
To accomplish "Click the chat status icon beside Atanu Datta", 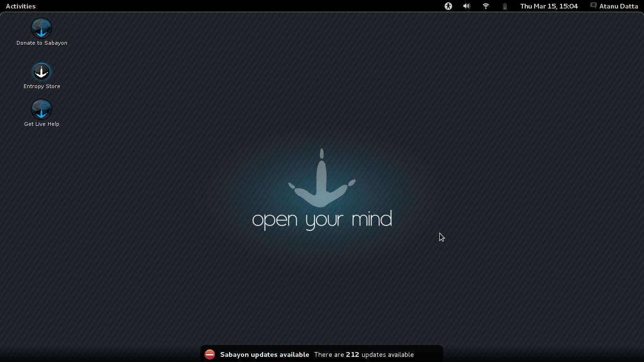I will pyautogui.click(x=594, y=6).
